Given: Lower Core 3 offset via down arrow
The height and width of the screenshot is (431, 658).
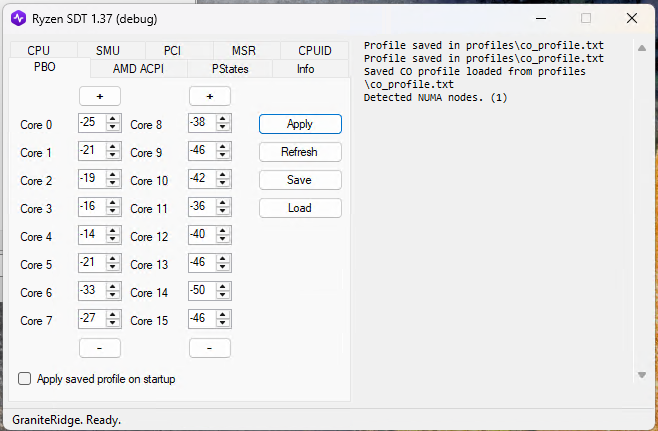Looking at the screenshot, I should click(112, 211).
